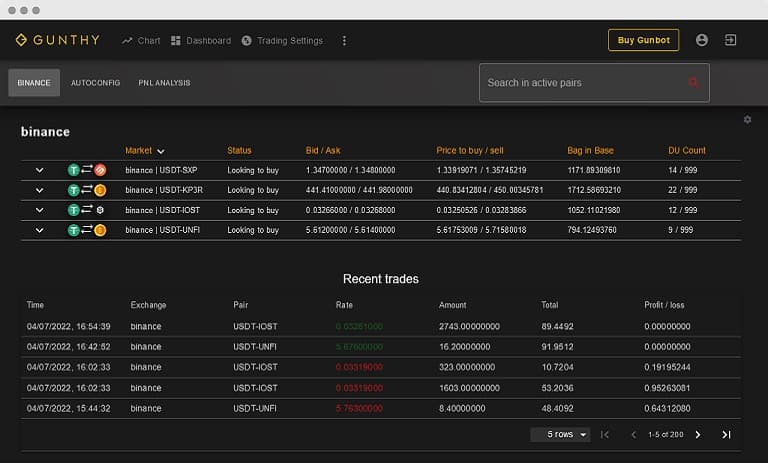Click total 91.9512
The width and height of the screenshot is (768, 463).
tap(557, 347)
